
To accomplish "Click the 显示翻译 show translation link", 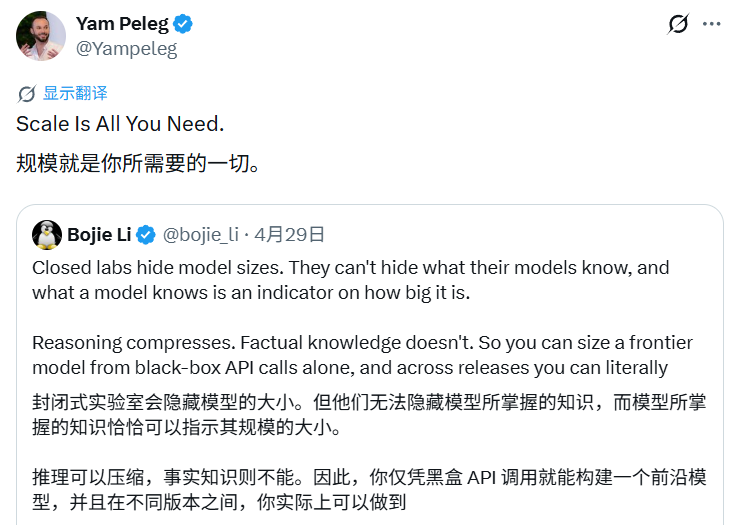I will click(75, 93).
